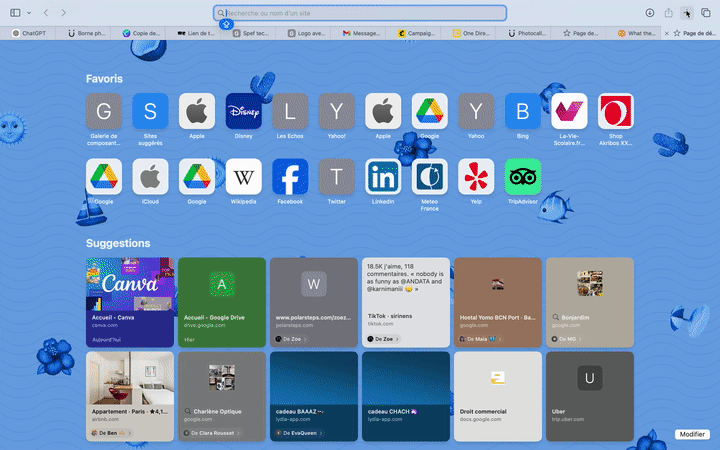The width and height of the screenshot is (720, 450).
Task: Click the address search field
Action: coord(360,13)
